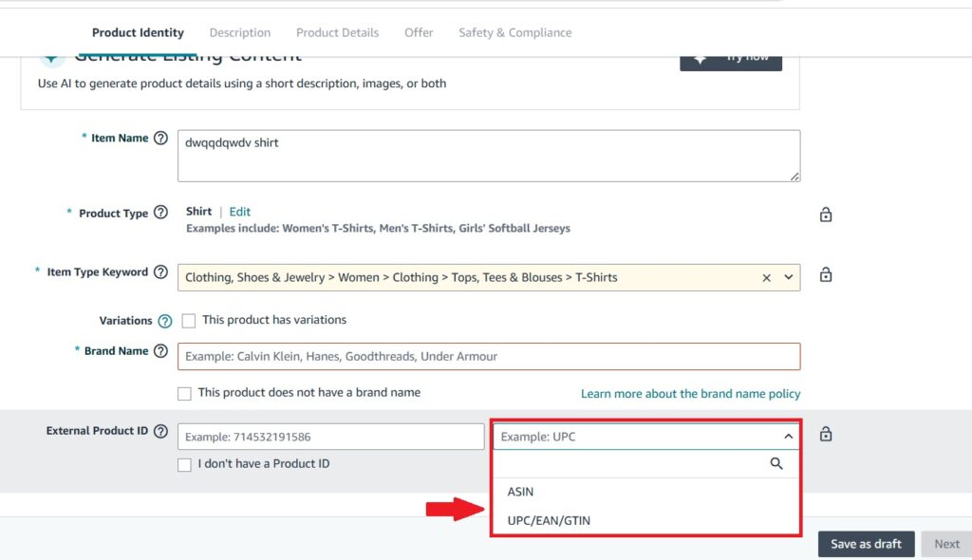Click lock icon on External Product ID row
This screenshot has width=972, height=560.
825,435
